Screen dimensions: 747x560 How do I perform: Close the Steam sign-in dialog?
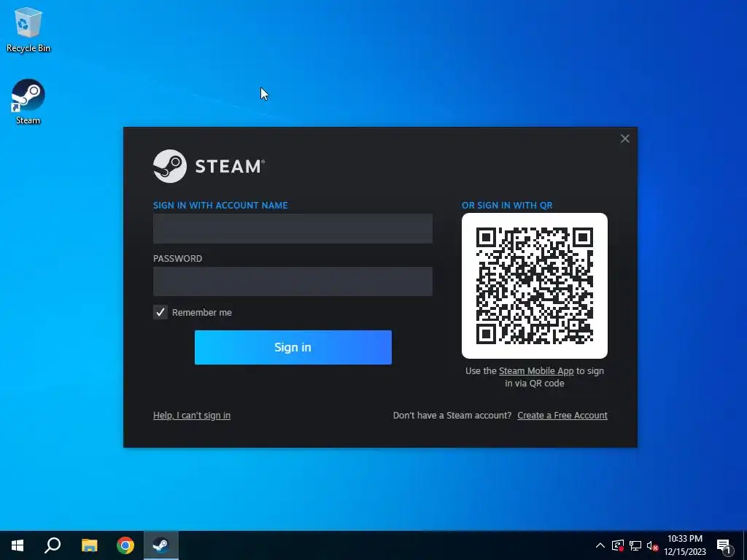[624, 139]
